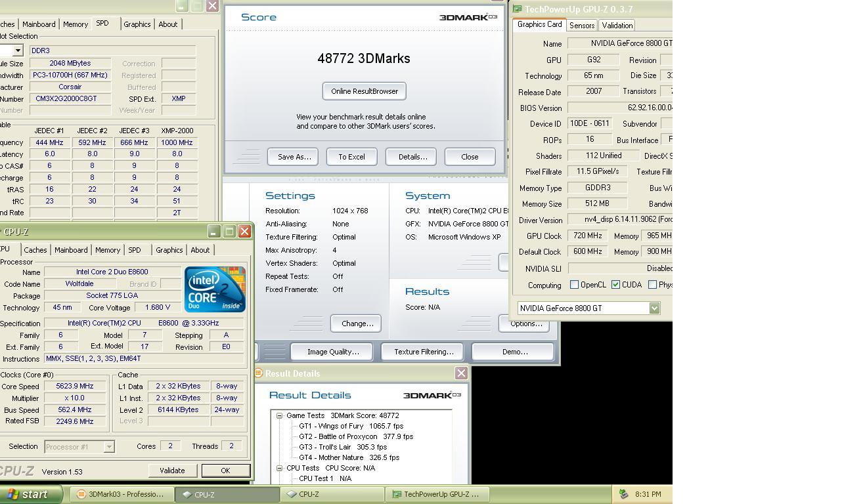This screenshot has width=865, height=504.
Task: Select CPU Test 1 row
Action: (x=325, y=478)
